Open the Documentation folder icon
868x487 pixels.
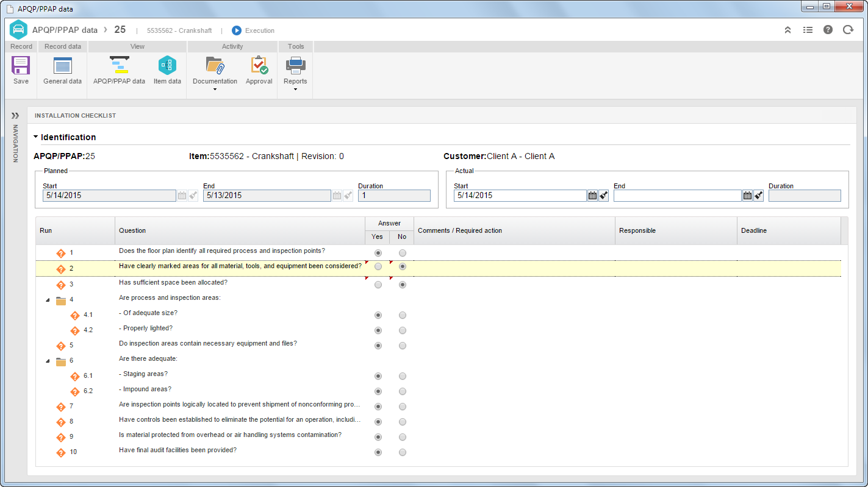(x=215, y=65)
